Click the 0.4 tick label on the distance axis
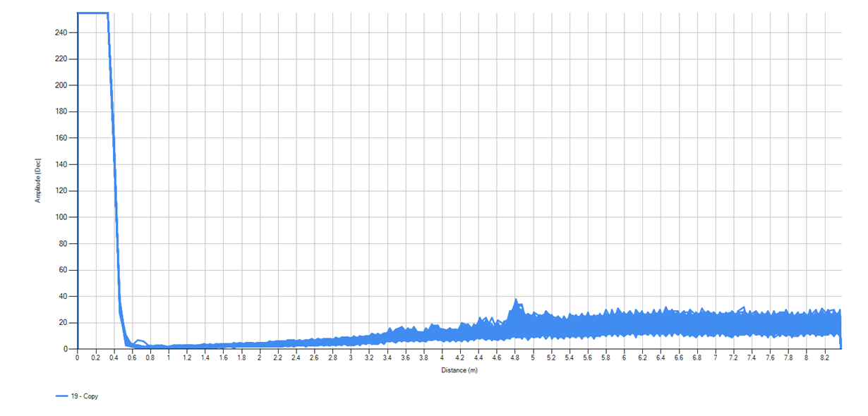 click(114, 358)
